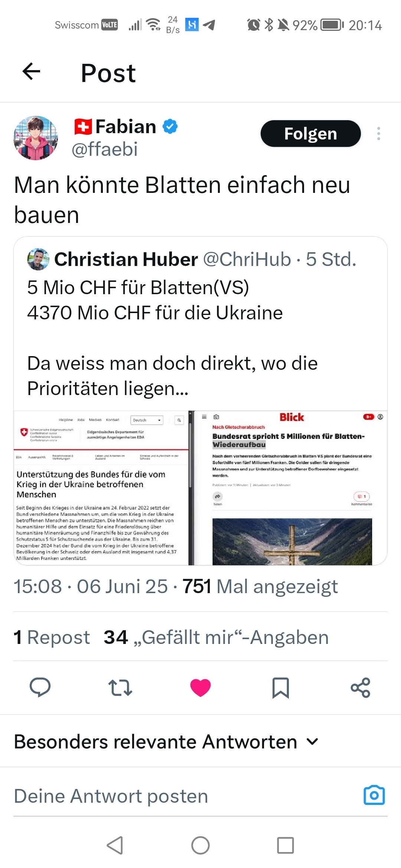Screen dimensions: 401x868
Task: View the 1 Repost list
Action: pos(52,637)
